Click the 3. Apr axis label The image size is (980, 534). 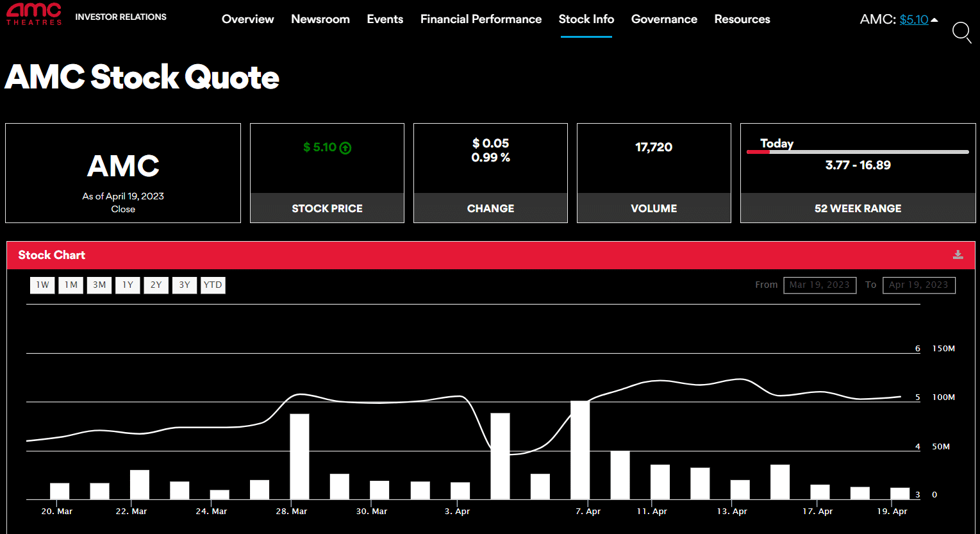coord(457,512)
